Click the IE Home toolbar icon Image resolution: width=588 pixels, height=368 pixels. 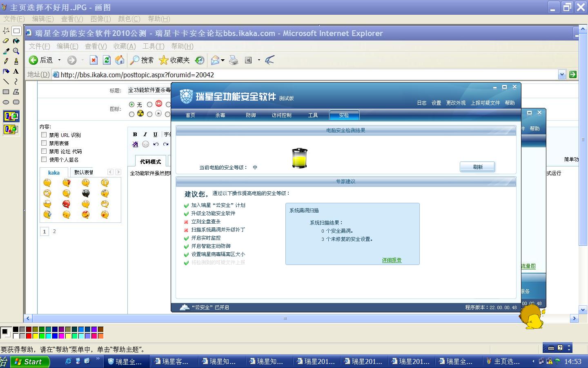click(x=120, y=60)
